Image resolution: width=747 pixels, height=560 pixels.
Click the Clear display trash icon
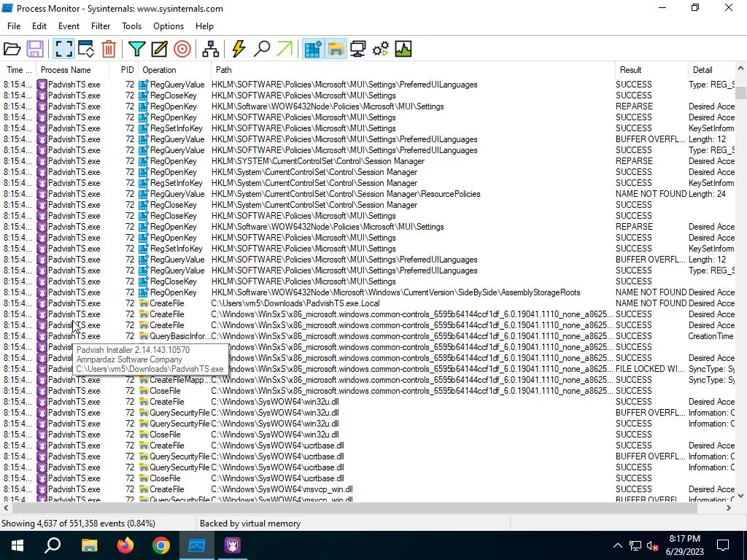(109, 49)
